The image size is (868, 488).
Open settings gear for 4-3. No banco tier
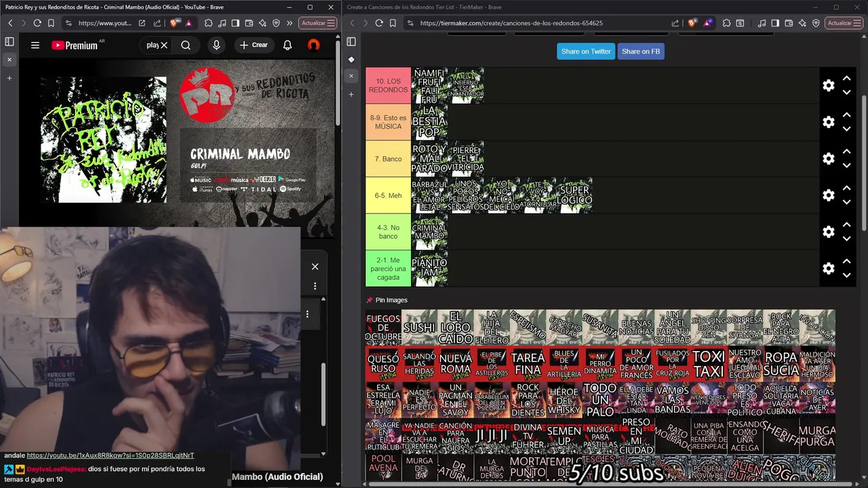coord(828,232)
